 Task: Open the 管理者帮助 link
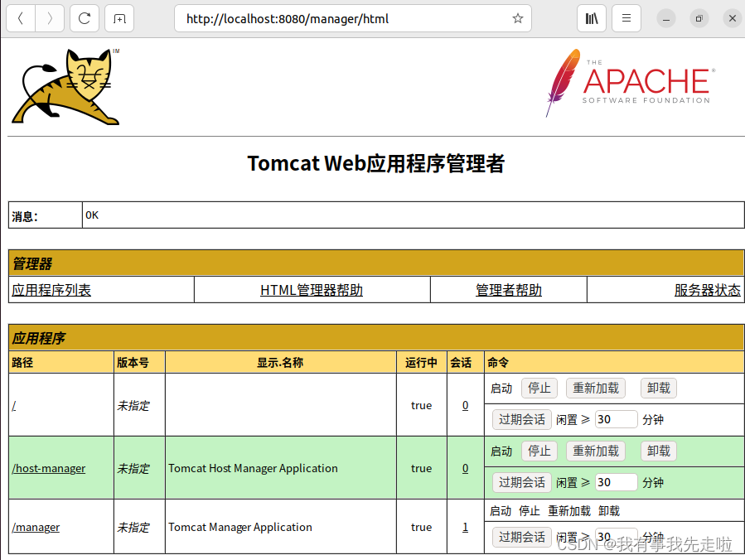(x=509, y=290)
